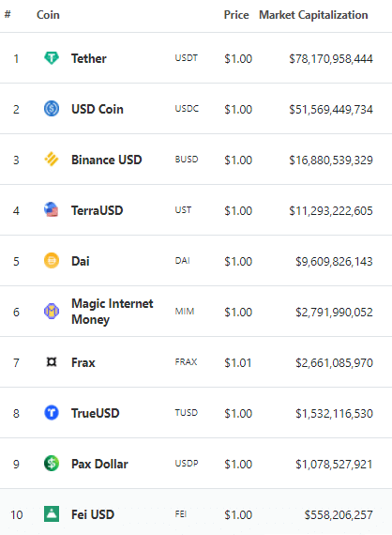Sort by the Price column header

pyautogui.click(x=236, y=15)
